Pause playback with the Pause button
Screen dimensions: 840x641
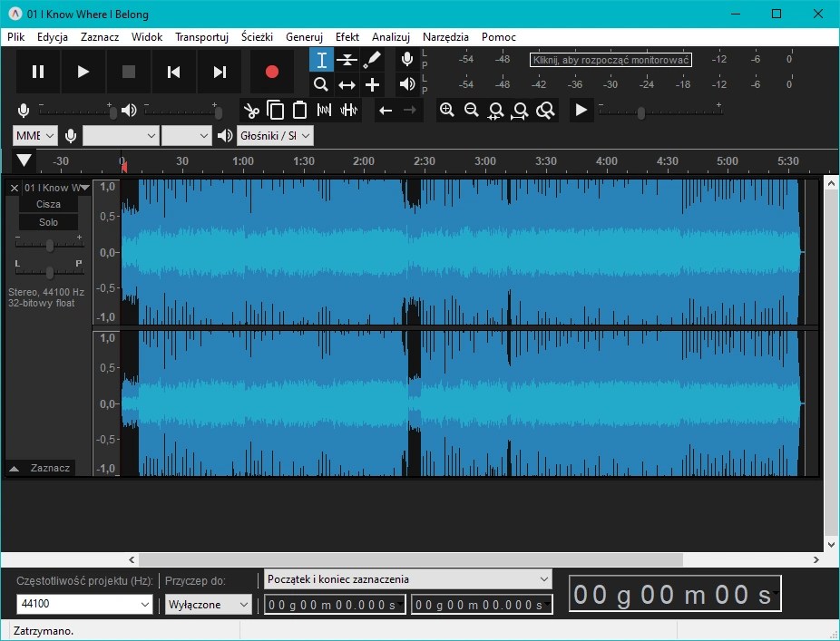pyautogui.click(x=38, y=72)
